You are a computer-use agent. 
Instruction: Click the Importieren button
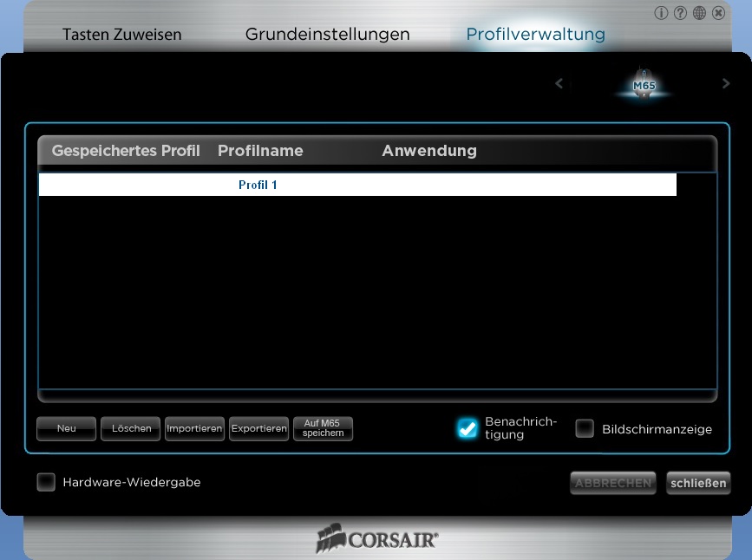[x=194, y=428]
